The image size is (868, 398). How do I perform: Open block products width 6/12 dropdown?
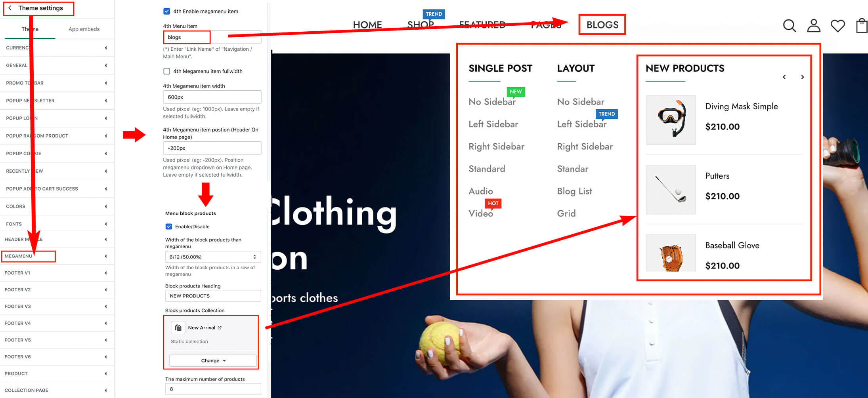pyautogui.click(x=213, y=257)
